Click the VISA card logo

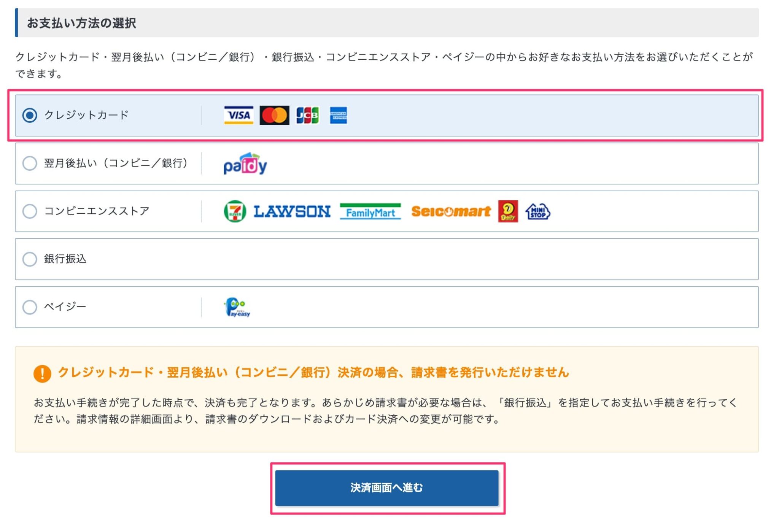(238, 115)
